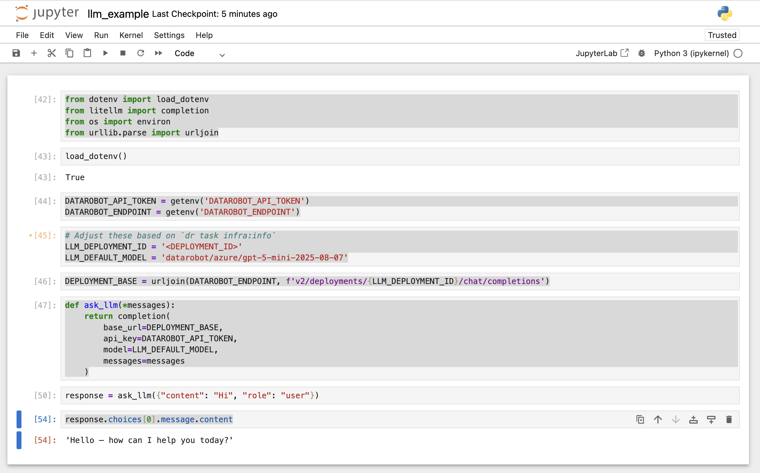760x473 pixels.
Task: Open the Run menu
Action: click(x=101, y=35)
